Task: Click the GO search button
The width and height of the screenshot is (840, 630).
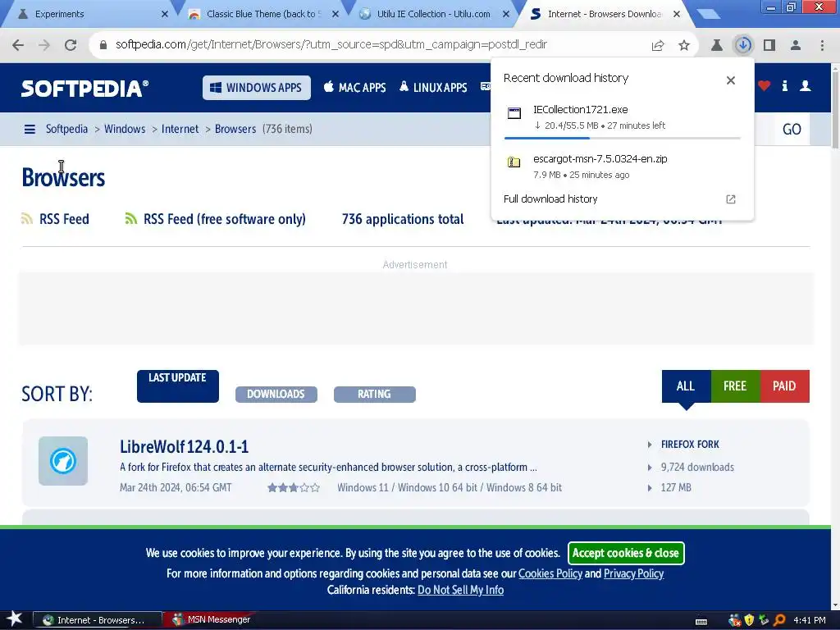Action: (792, 129)
